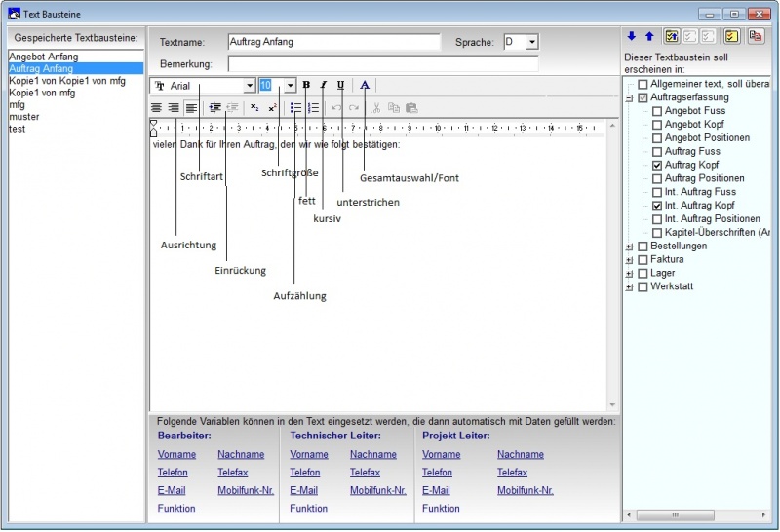
Task: Expand the Bestellungen tree node
Action: click(x=629, y=247)
